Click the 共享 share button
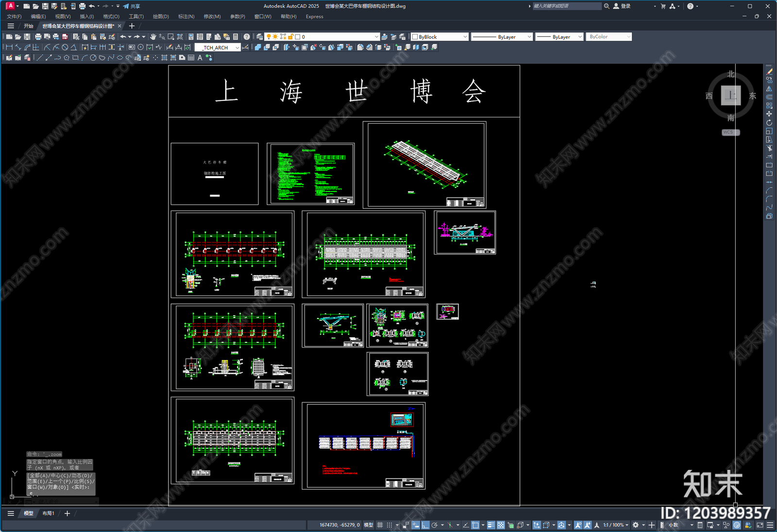 [x=132, y=6]
